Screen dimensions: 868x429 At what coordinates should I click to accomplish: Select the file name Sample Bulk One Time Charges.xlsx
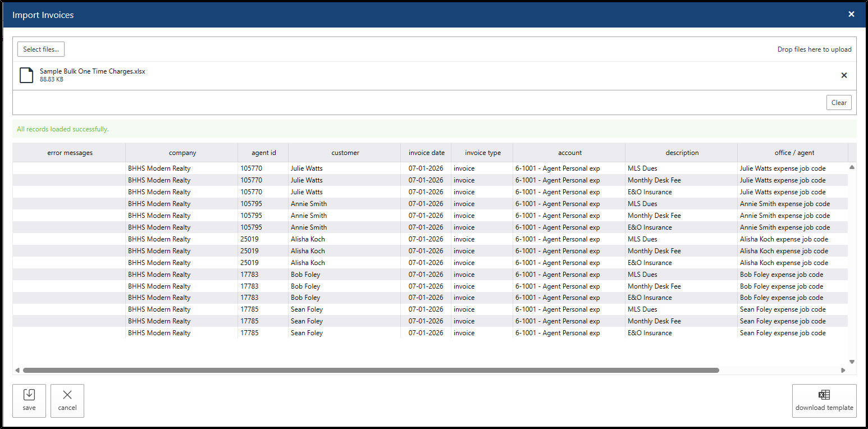click(93, 71)
